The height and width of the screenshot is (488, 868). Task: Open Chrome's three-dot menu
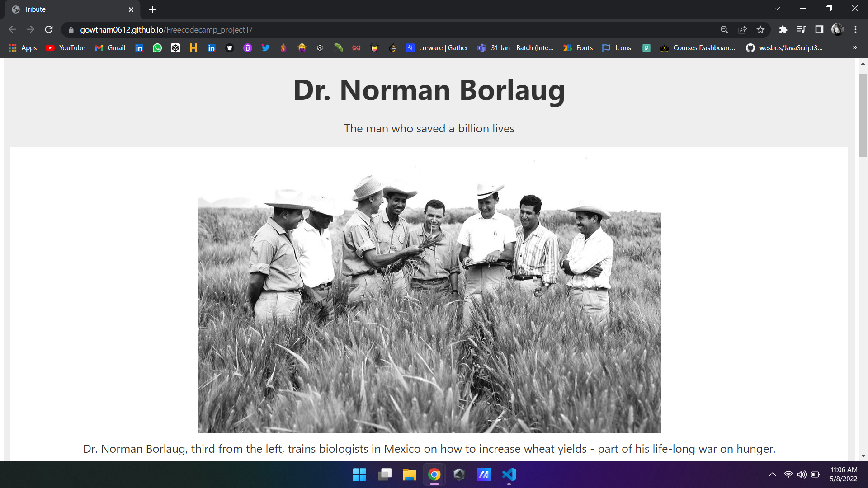pyautogui.click(x=855, y=30)
